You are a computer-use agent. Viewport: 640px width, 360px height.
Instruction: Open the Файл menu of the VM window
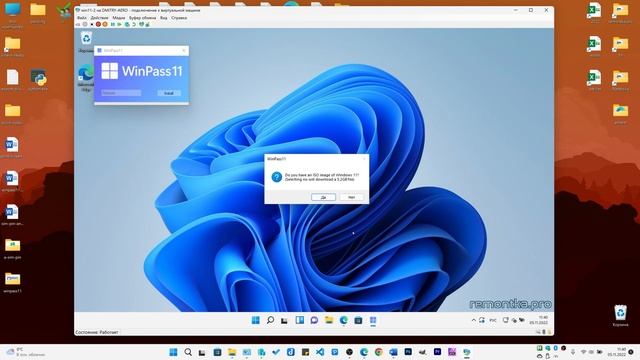pos(82,18)
